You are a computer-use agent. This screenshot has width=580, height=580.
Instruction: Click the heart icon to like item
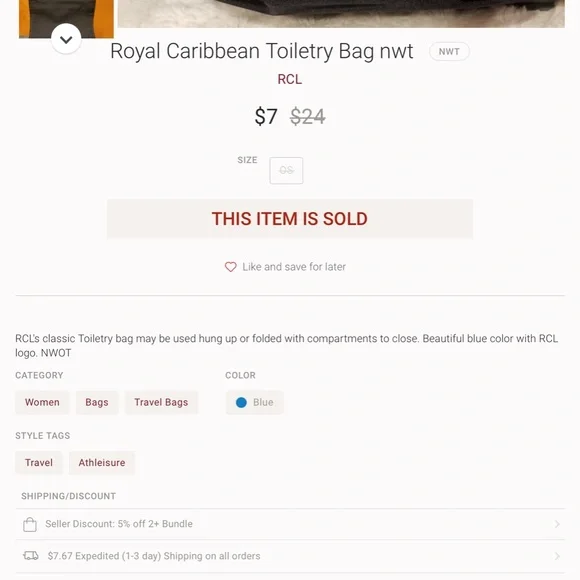[x=230, y=267]
